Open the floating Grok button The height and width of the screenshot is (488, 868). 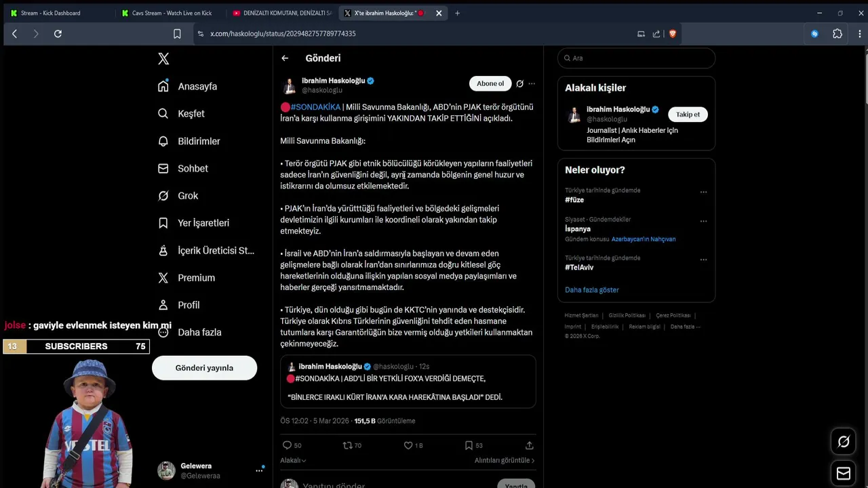844,442
